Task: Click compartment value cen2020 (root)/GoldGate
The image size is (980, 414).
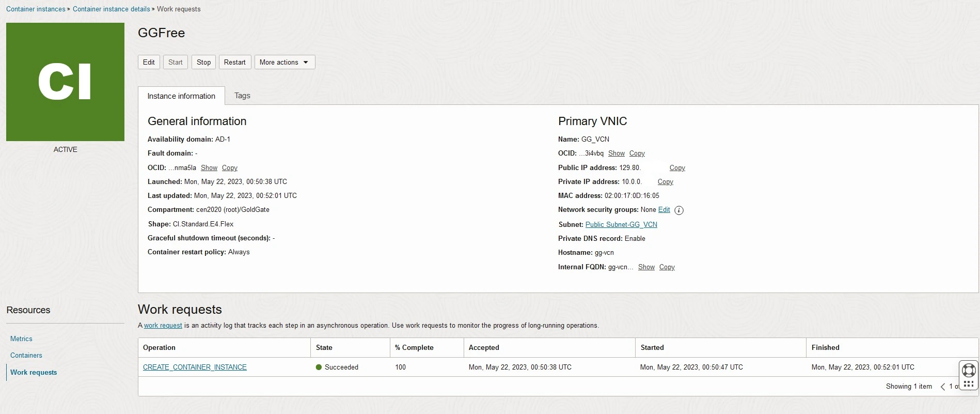Action: [x=233, y=210]
